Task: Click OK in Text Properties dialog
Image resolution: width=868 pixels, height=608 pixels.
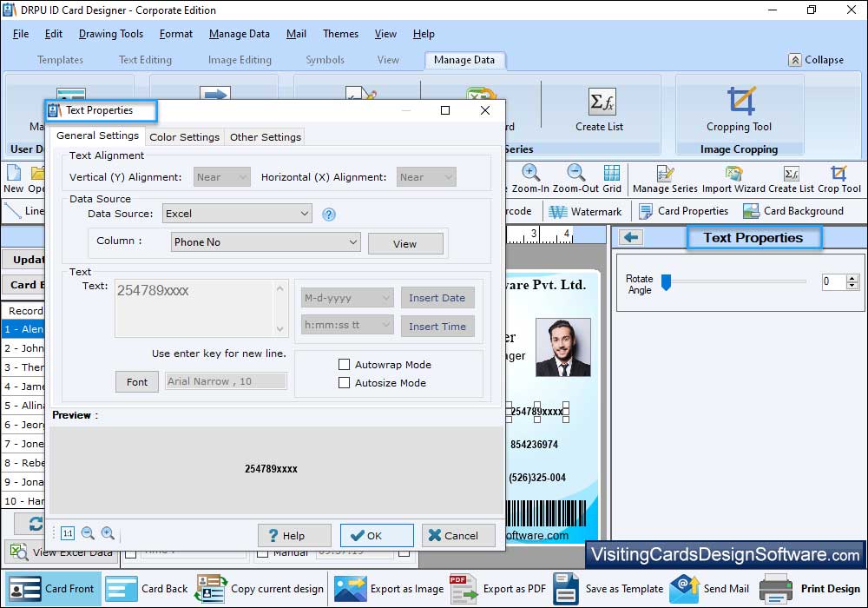Action: (377, 535)
